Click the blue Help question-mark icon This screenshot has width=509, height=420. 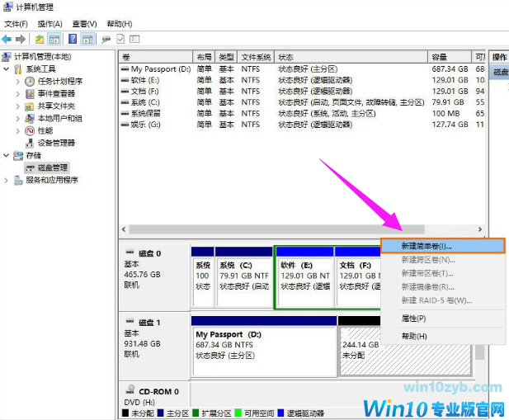[73, 39]
